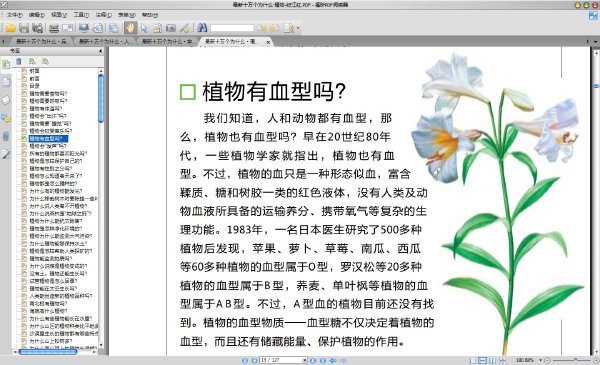Open the Comments panel icon
This screenshot has height=365, width=600.
click(x=6, y=118)
